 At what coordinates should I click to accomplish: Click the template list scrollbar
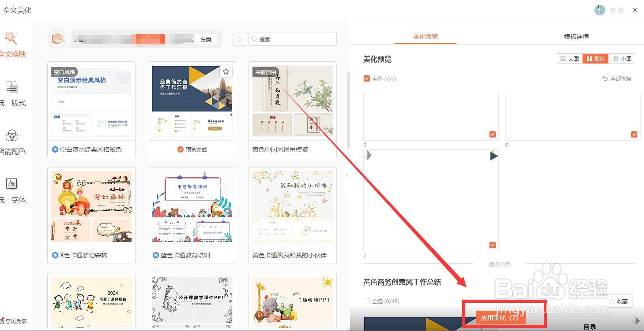click(x=348, y=110)
